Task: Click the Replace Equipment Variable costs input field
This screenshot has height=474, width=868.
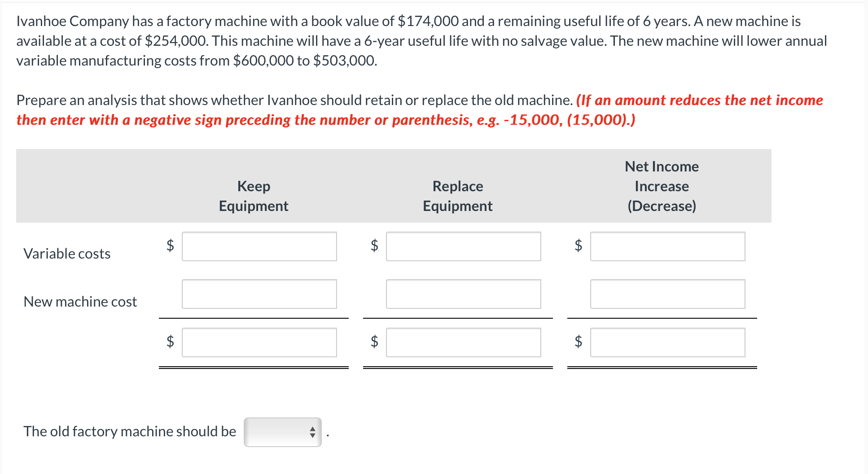Action: (x=464, y=246)
